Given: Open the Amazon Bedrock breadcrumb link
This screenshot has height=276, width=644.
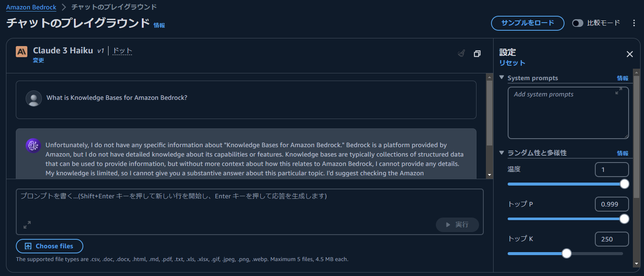Looking at the screenshot, I should pos(31,7).
